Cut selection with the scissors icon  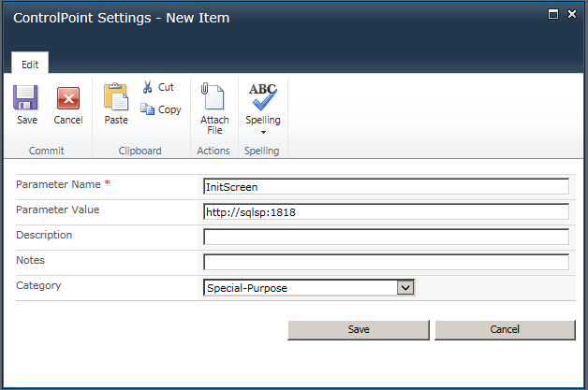pos(148,87)
